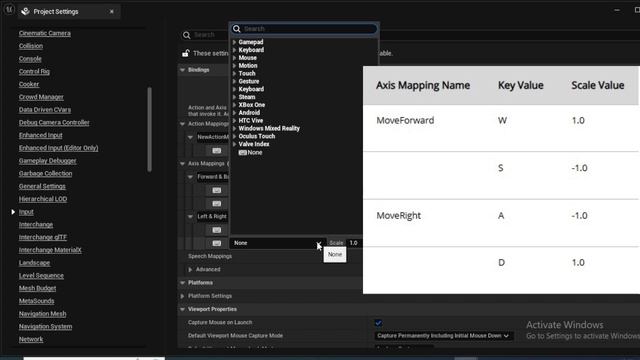Expand the Advanced section
Viewport: 640px width, 360px height.
tap(190, 269)
